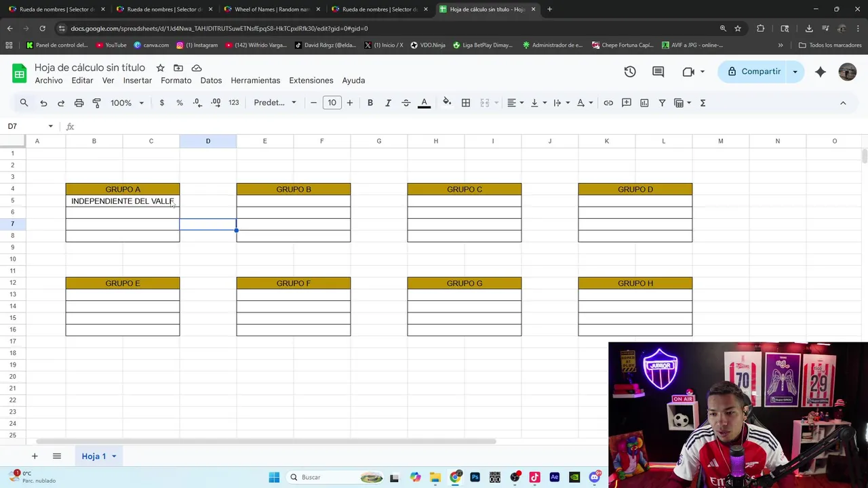This screenshot has height=488, width=868.
Task: Open the Archivo menu
Action: 49,81
